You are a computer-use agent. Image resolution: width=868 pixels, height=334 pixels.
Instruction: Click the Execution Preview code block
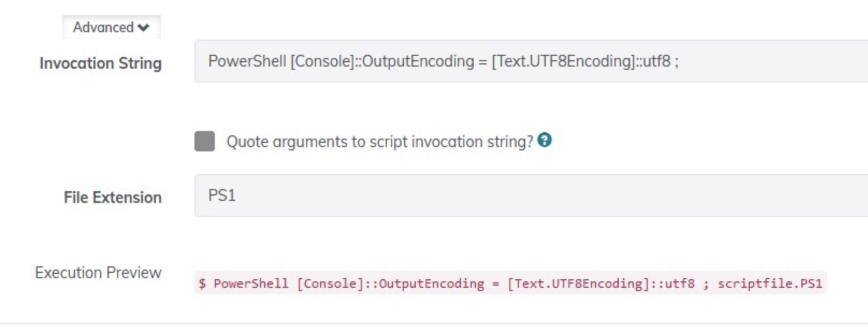[x=510, y=283]
